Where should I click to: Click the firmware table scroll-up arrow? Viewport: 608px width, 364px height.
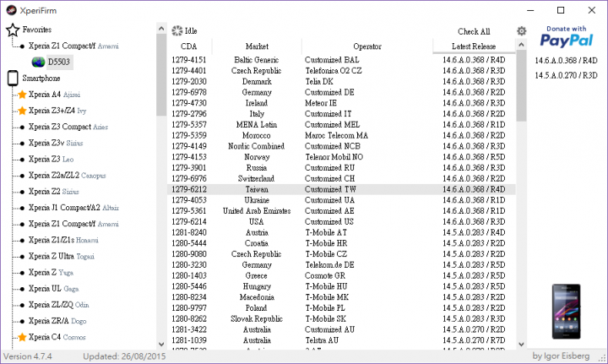pos(521,45)
